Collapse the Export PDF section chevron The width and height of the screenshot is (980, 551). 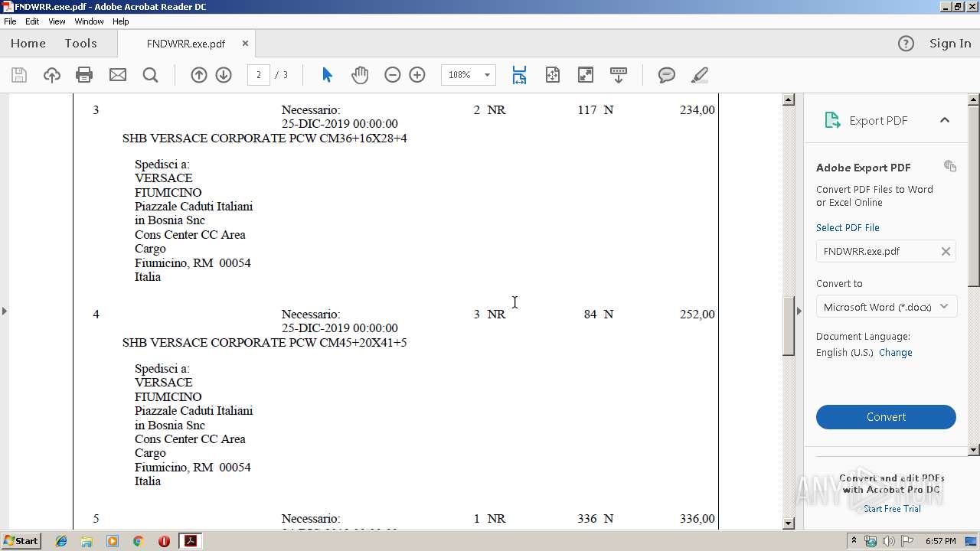[x=945, y=120]
